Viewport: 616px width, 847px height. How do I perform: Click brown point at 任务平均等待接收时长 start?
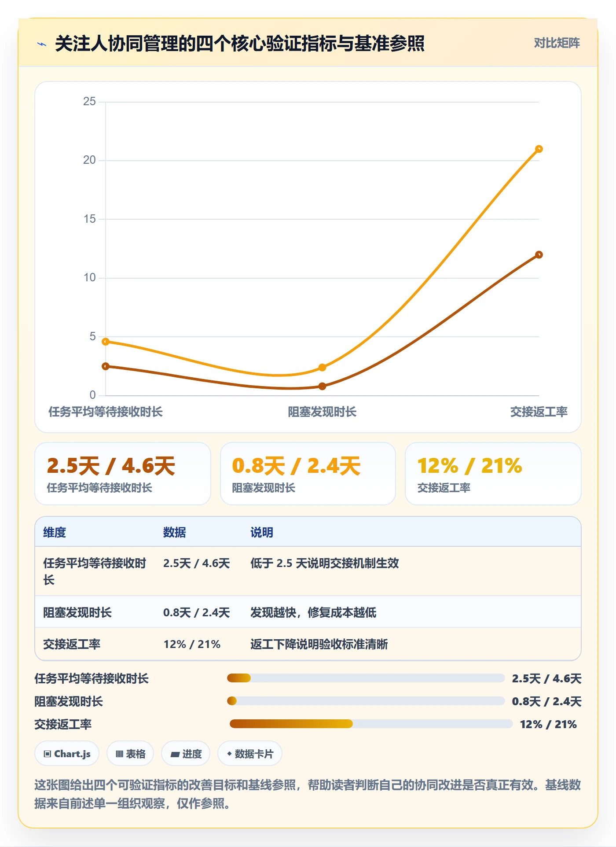[x=106, y=366]
